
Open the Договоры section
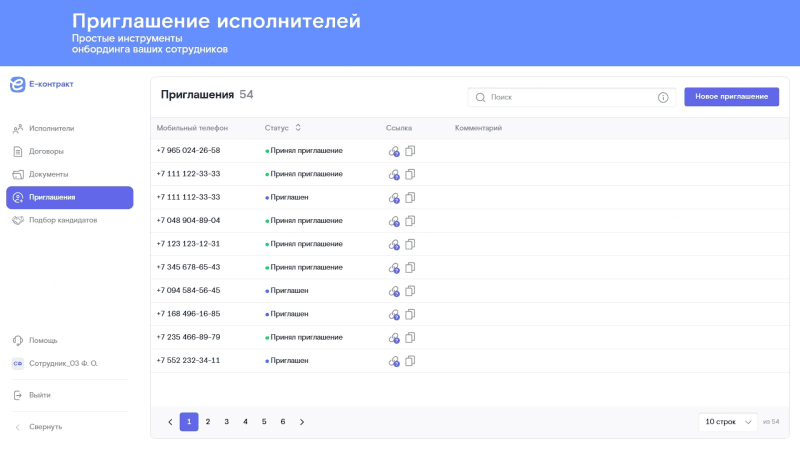[x=69, y=152]
